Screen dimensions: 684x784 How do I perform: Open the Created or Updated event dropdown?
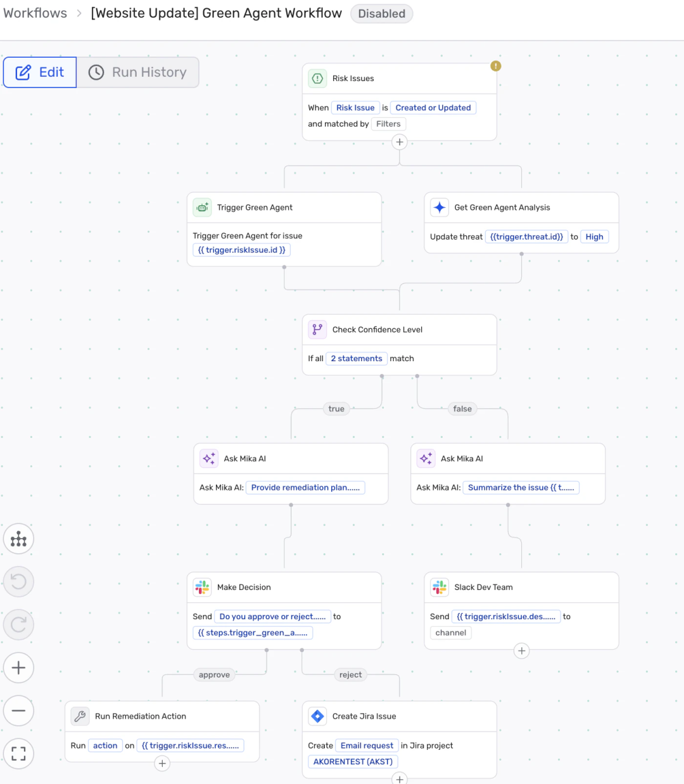pos(433,108)
